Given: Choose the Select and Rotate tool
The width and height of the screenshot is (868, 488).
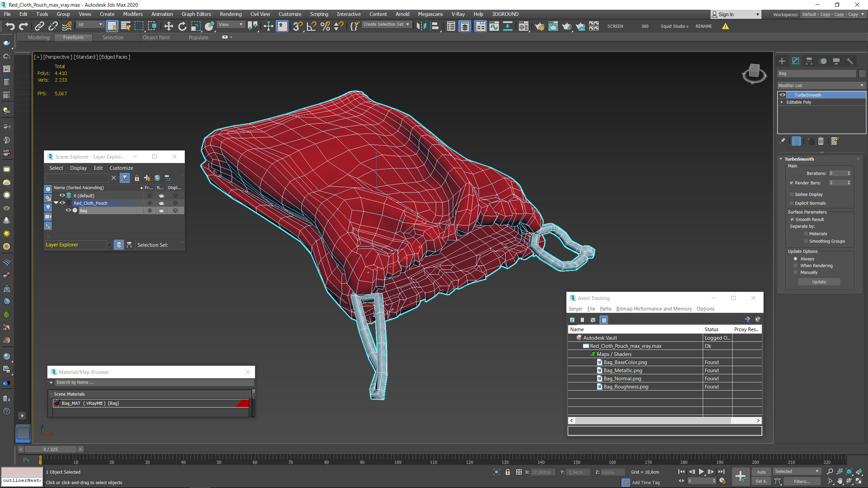Looking at the screenshot, I should tap(182, 26).
